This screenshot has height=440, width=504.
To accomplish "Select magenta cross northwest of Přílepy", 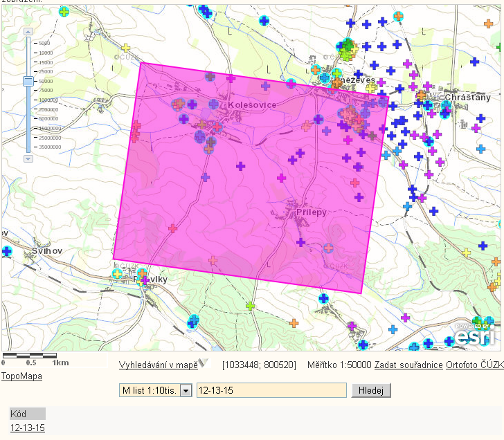I will pyautogui.click(x=281, y=178).
